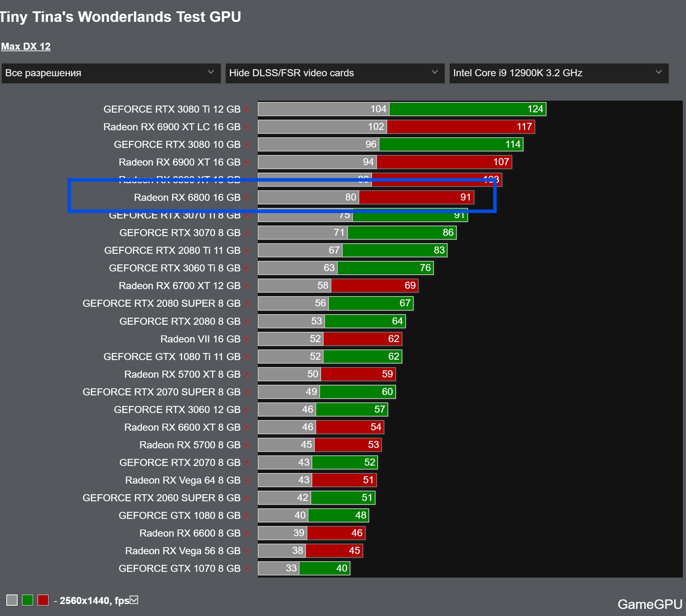The image size is (686, 616).
Task: Remove GEFORCE RTX 2080 8 GB with its X
Action: pyautogui.click(x=247, y=322)
